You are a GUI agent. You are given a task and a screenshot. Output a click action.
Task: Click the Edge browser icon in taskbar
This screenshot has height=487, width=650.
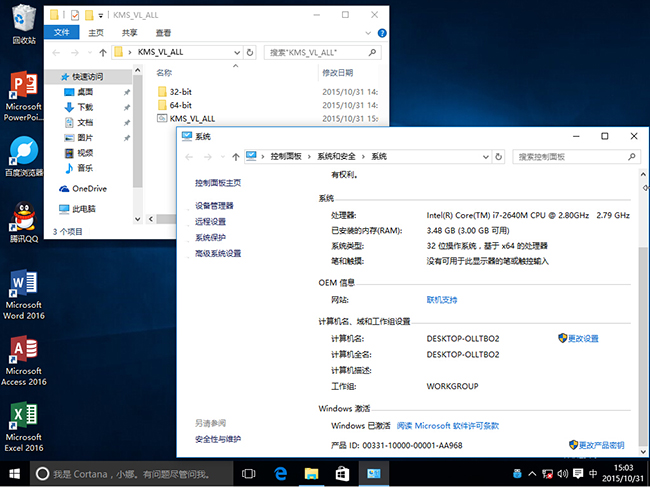[x=282, y=474]
